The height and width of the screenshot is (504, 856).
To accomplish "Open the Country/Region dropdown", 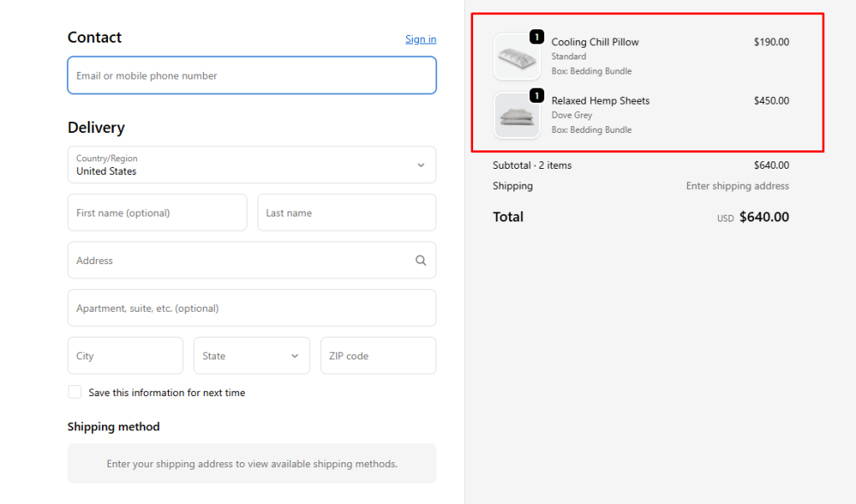I will tap(251, 165).
